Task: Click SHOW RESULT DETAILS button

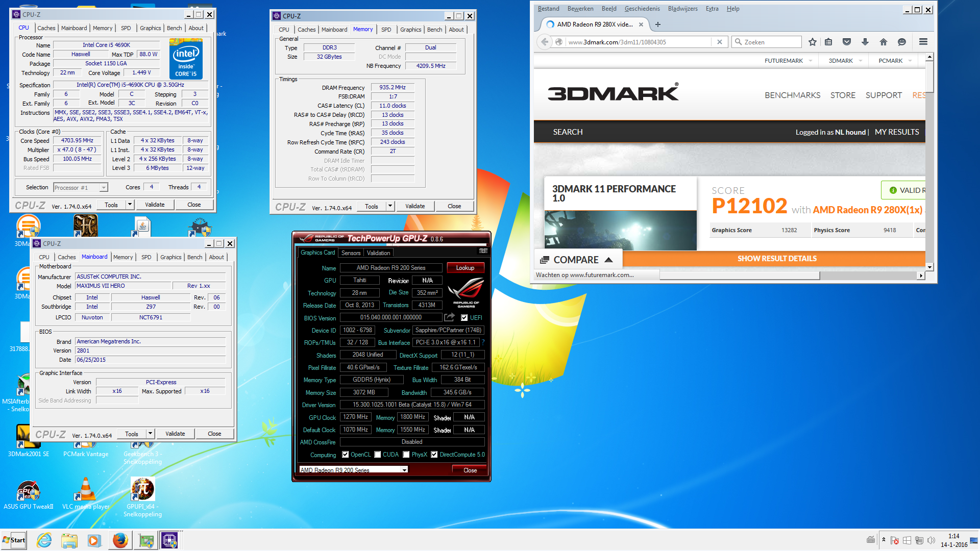Action: (x=777, y=259)
